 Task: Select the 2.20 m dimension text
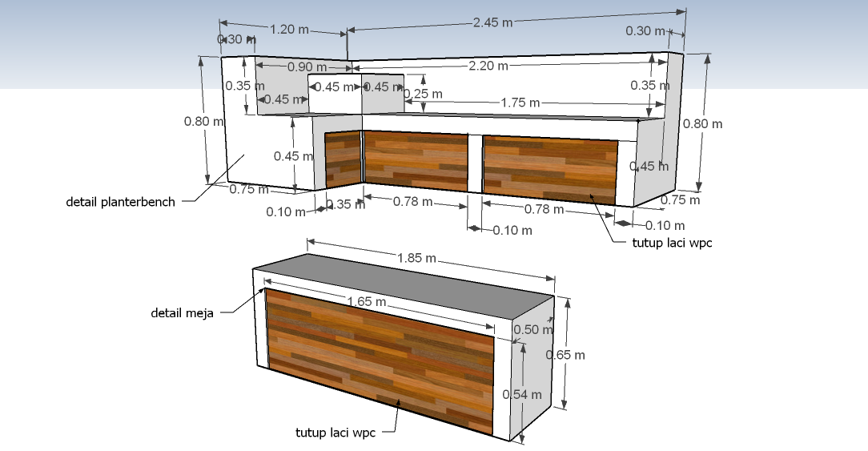pos(488,66)
